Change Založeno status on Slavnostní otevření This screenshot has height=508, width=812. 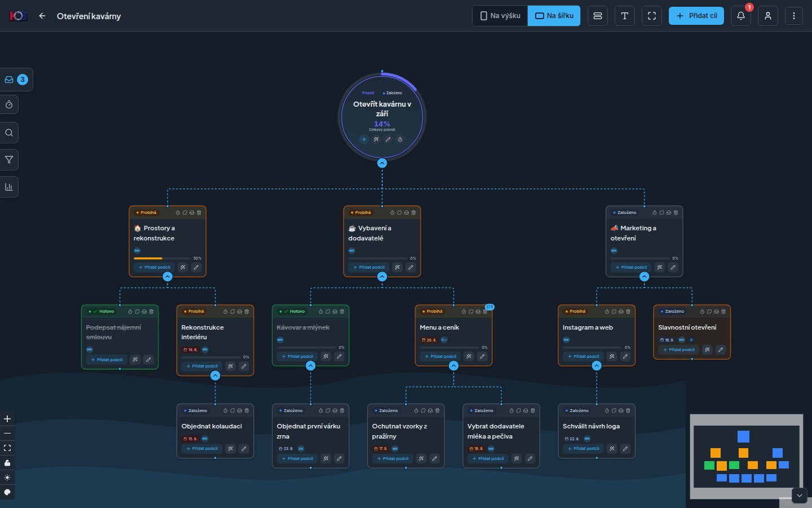pos(672,312)
